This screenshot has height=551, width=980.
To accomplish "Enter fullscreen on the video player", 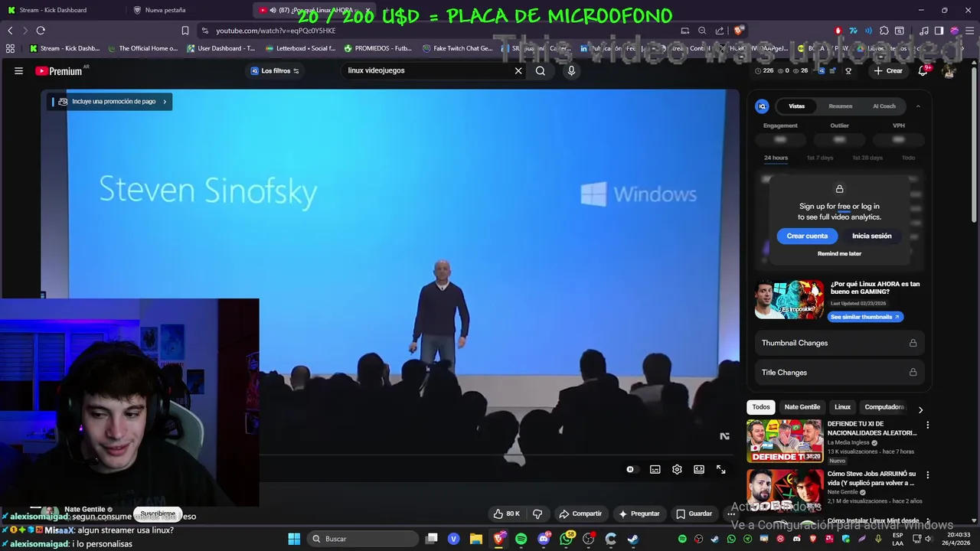I will (720, 469).
